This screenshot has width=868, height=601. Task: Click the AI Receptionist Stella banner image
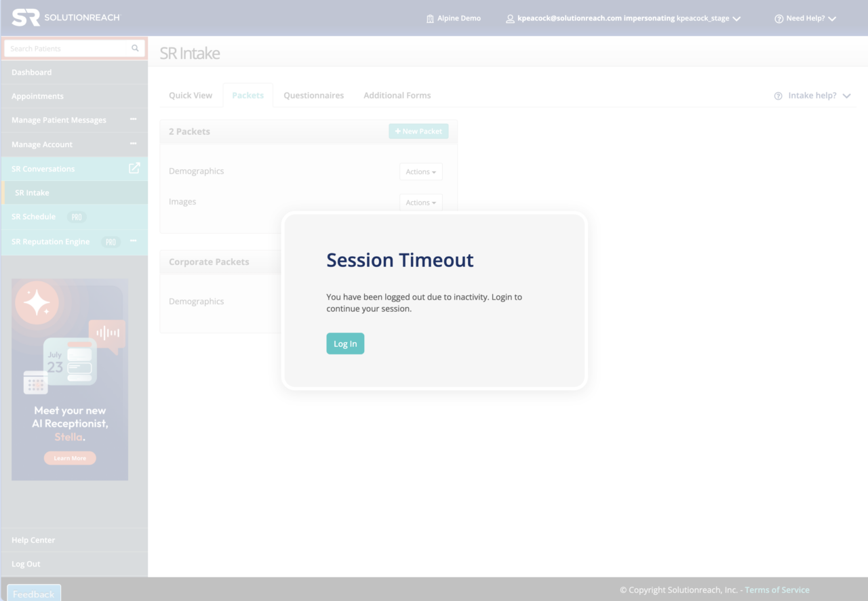coord(70,379)
